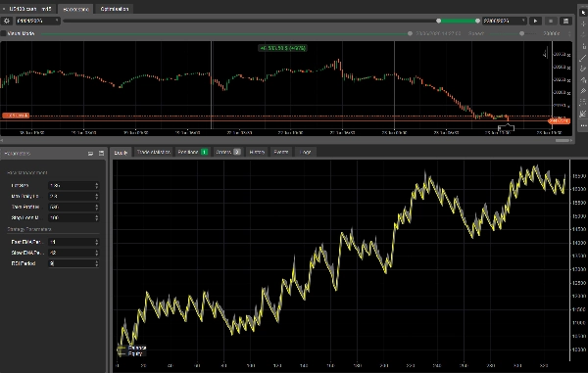Toggle the Balance legend entry in equity chart
Image resolution: width=588 pixels, height=373 pixels.
(x=131, y=348)
